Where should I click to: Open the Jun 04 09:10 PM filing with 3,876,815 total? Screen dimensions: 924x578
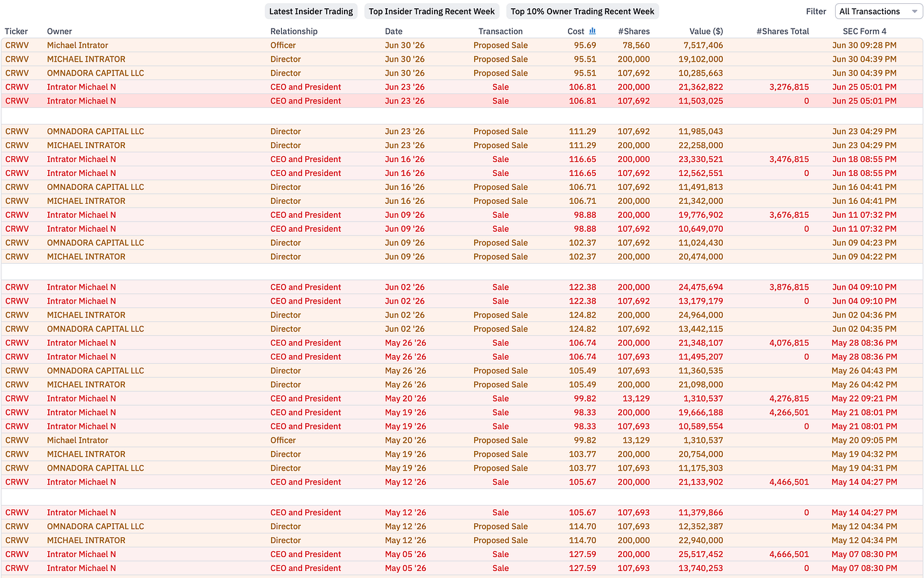pos(864,287)
